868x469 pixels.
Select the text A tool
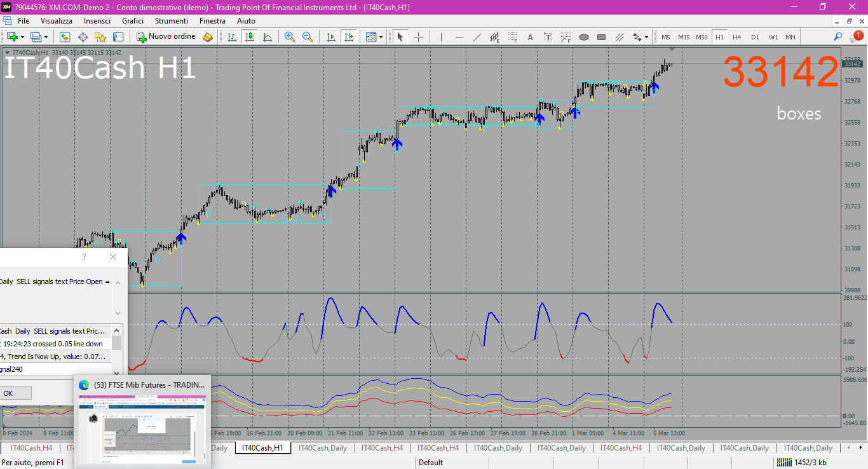pos(530,37)
